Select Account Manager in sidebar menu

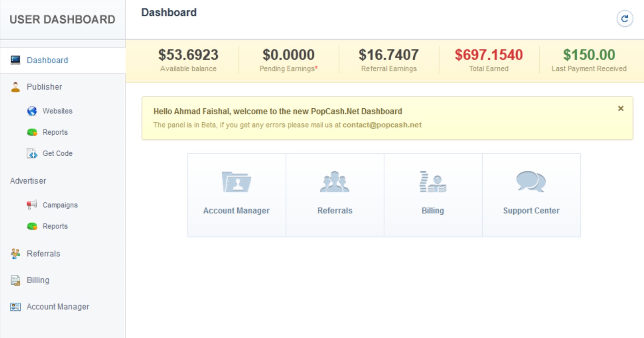click(x=58, y=307)
